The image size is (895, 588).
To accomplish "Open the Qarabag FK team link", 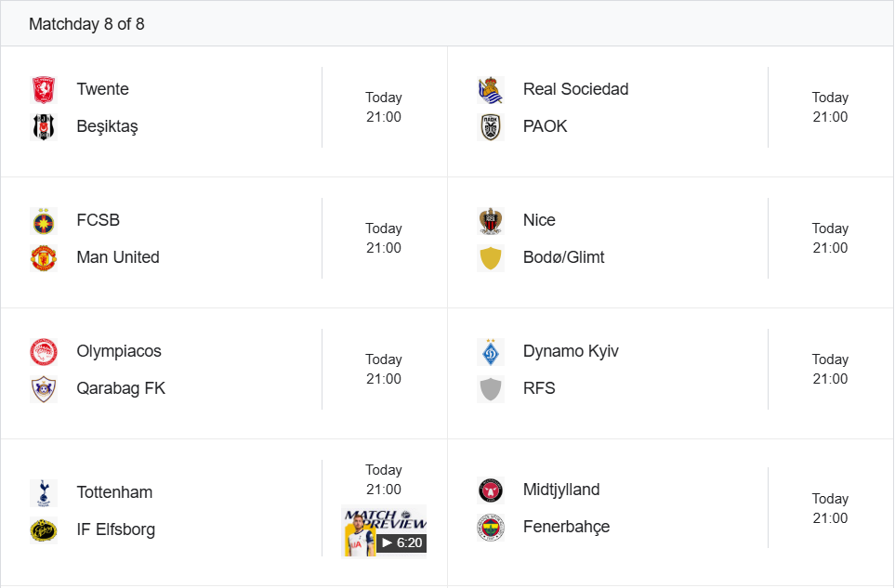I will coord(121,388).
